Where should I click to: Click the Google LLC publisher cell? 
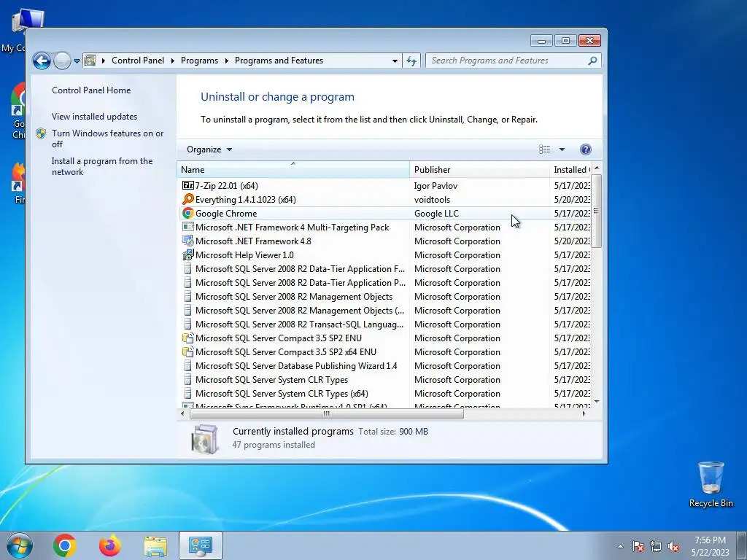[x=436, y=214]
